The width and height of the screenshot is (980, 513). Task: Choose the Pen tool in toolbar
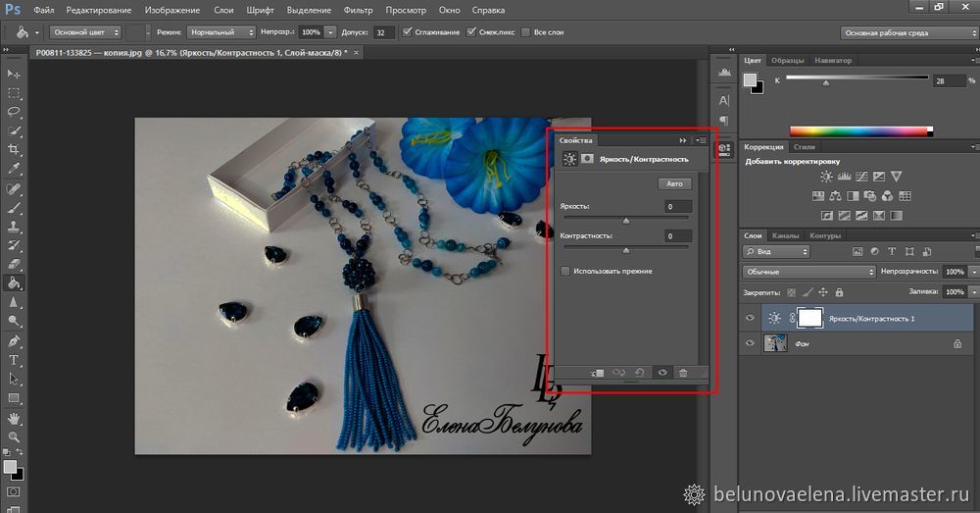(14, 341)
